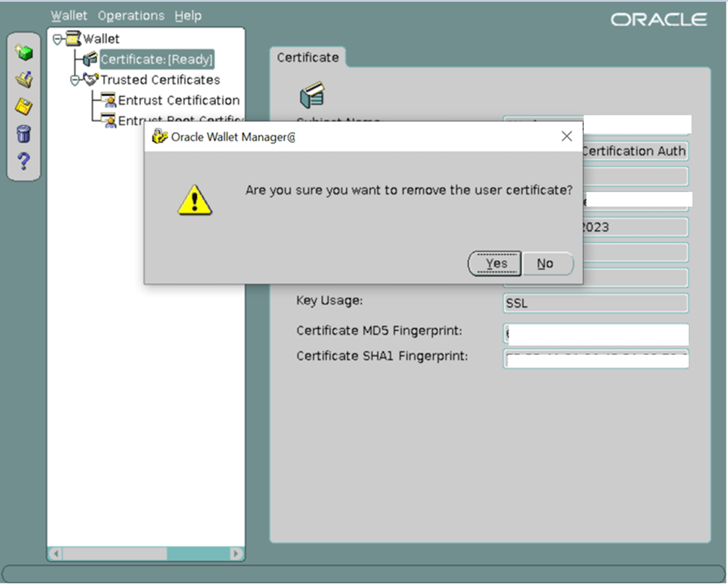Select the Entrust Root Certification entry
This screenshot has height=585, width=728.
point(179,120)
